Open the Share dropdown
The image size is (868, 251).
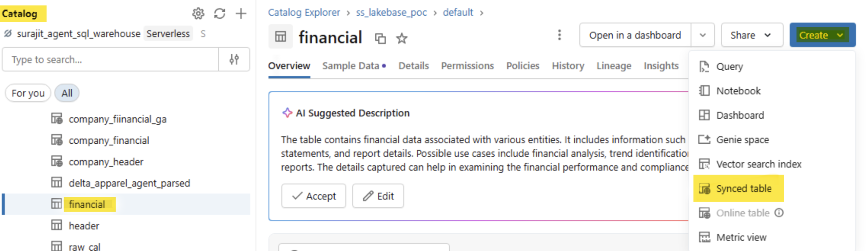point(751,35)
